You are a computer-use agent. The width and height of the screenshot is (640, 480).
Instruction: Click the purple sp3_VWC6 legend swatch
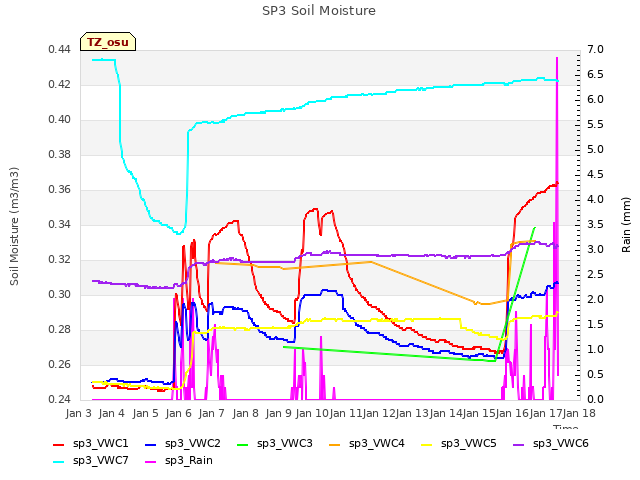coord(519,444)
